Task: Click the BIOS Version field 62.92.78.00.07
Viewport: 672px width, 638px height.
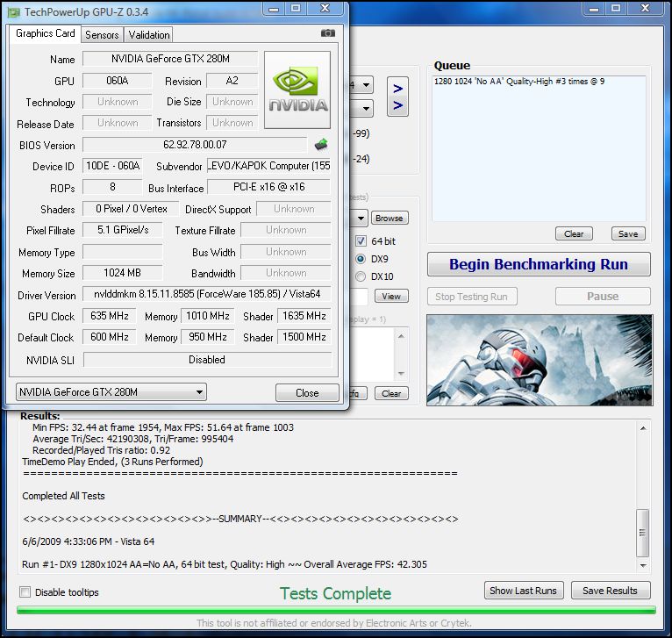Action: tap(195, 145)
